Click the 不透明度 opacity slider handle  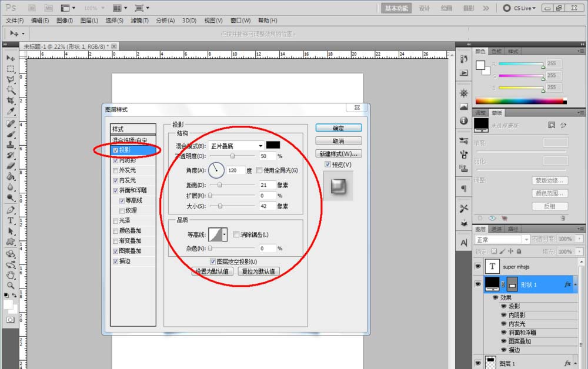pyautogui.click(x=232, y=156)
